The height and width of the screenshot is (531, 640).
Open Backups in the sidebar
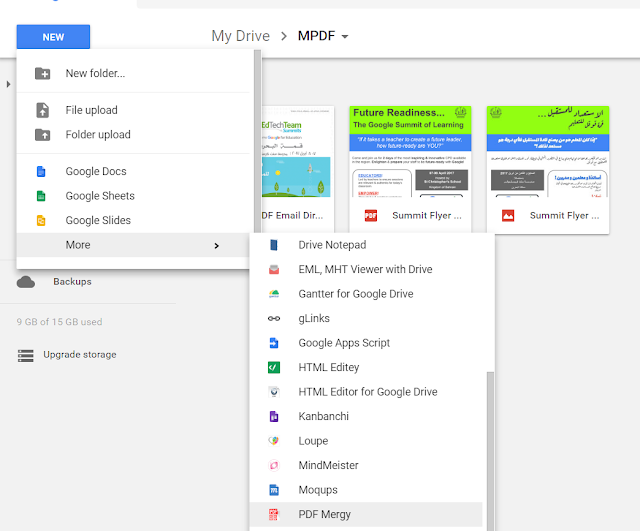click(72, 282)
